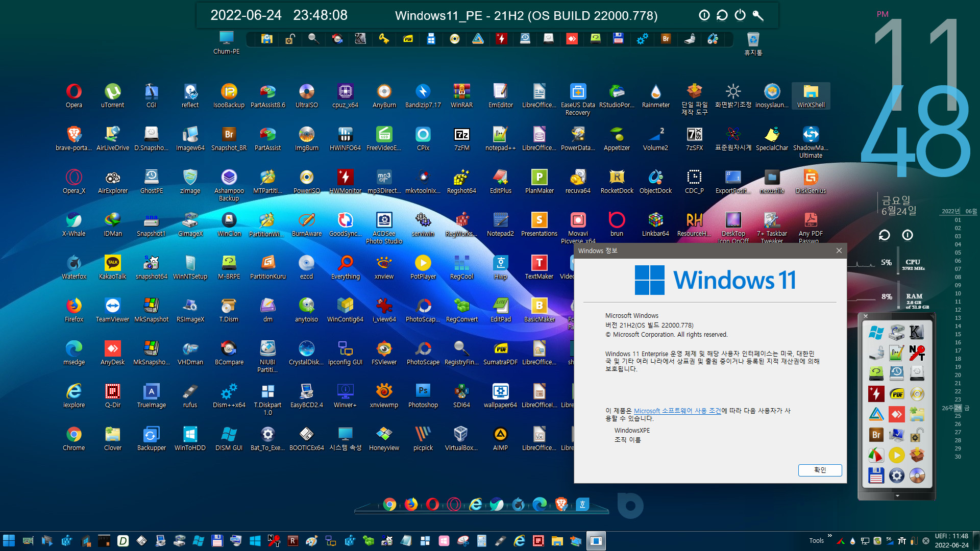Screen dimensions: 980x551
Task: Select the AnyDesk desktop icon
Action: (113, 353)
